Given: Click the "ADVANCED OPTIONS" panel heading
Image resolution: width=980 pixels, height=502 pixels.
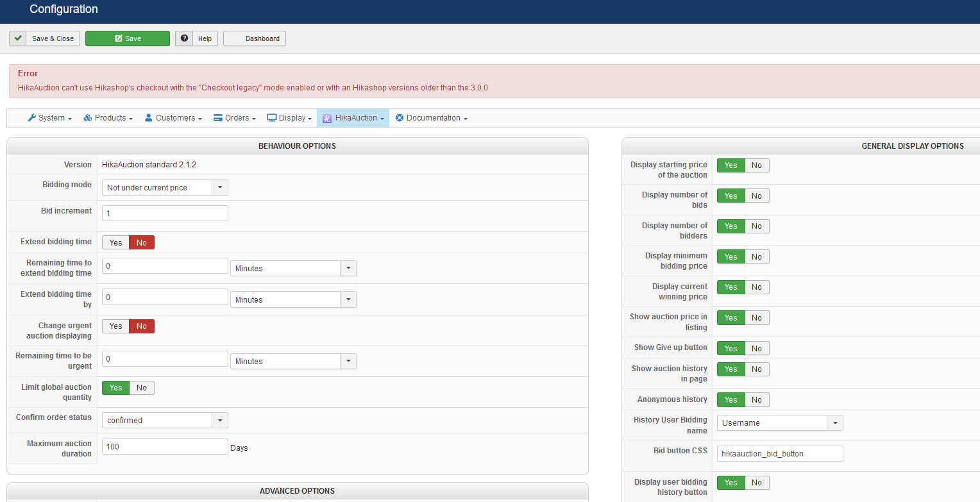Looking at the screenshot, I should [x=297, y=491].
